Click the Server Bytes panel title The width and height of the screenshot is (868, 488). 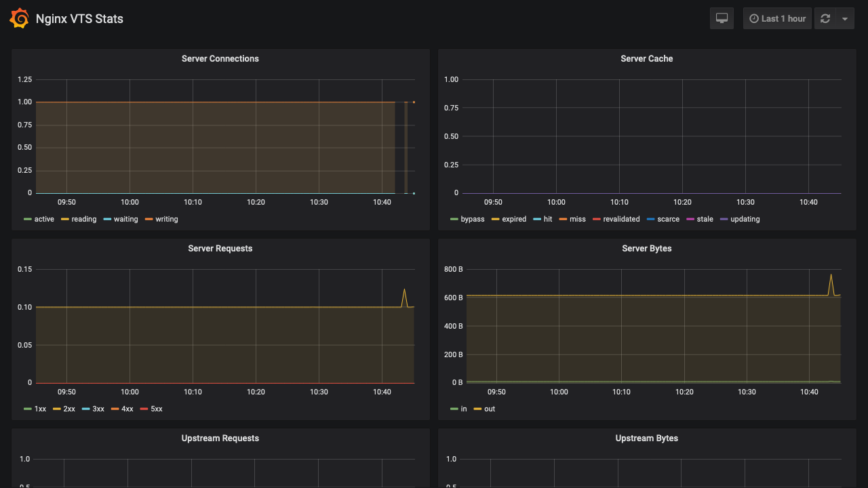(x=646, y=248)
